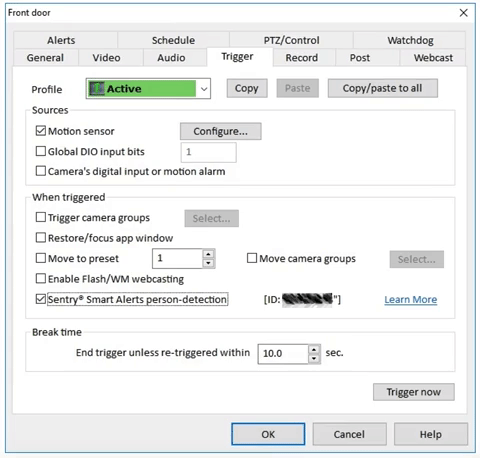Click the grayed-out Paste button

297,88
